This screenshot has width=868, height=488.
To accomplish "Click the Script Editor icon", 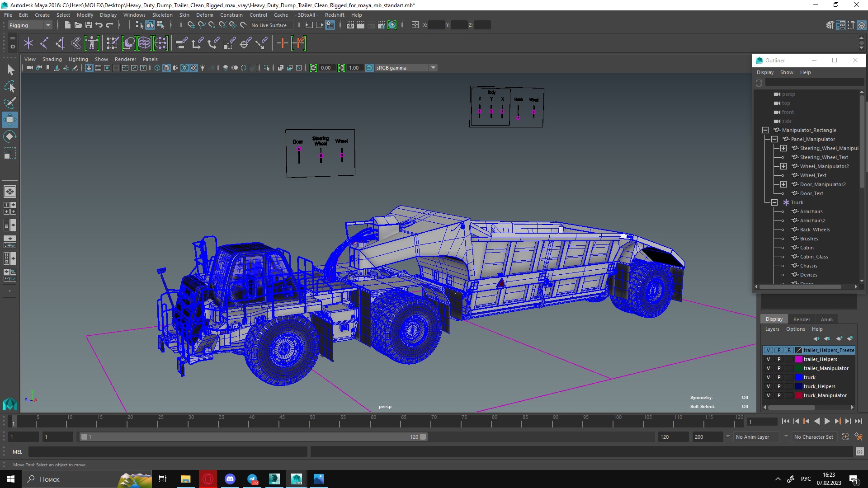I will [x=859, y=451].
